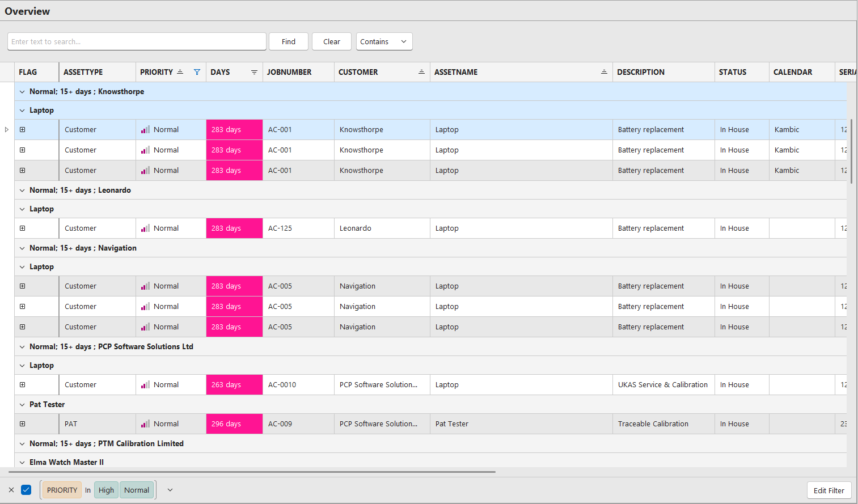Open the Contains search mode dropdown
858x504 pixels.
coord(384,41)
